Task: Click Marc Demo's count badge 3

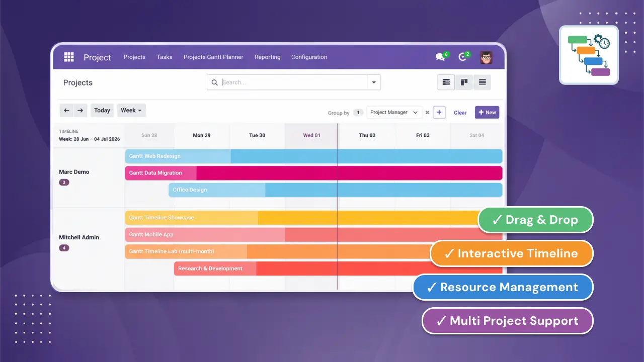Action: tap(64, 183)
